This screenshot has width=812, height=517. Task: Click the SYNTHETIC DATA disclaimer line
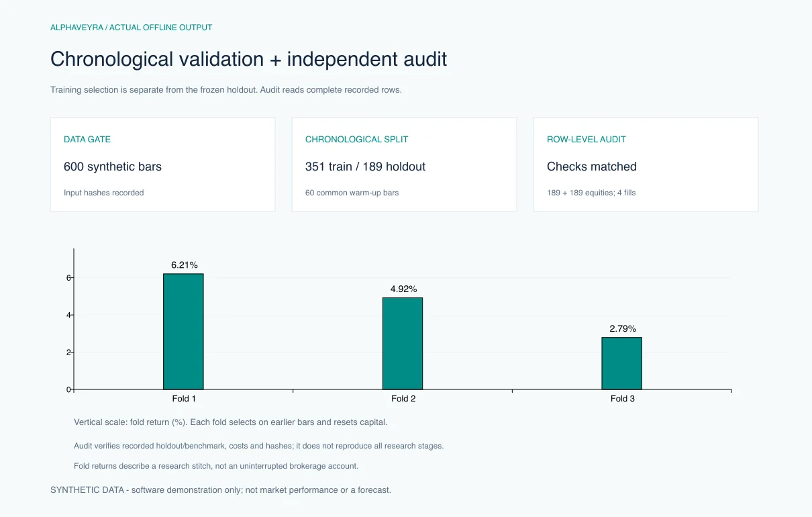point(220,490)
